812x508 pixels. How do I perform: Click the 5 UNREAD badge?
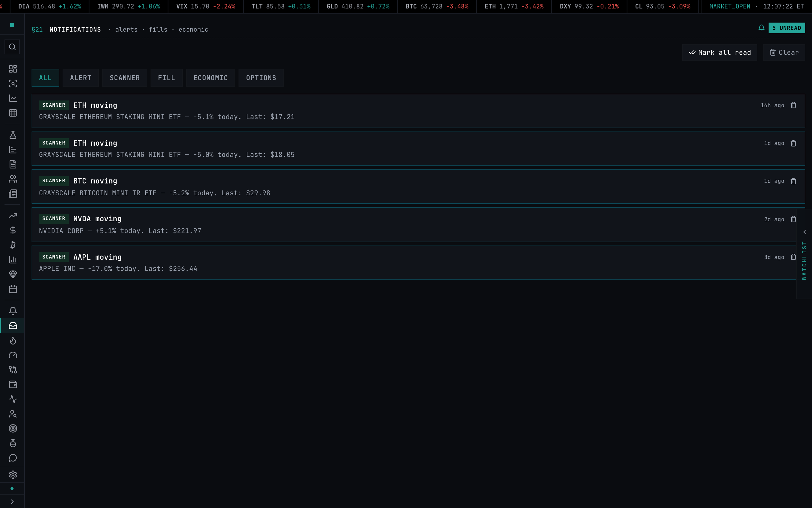787,28
